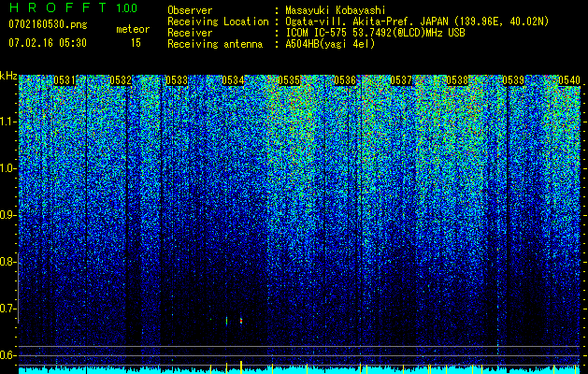Image resolution: width=588 pixels, height=374 pixels.
Task: Click the 0.6 kHz axis label
Action: [7, 355]
